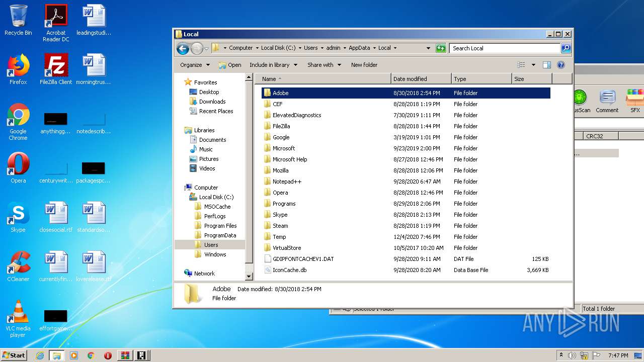Open the Recycle Bin desktop icon
The width and height of the screenshot is (644, 362).
(18, 20)
